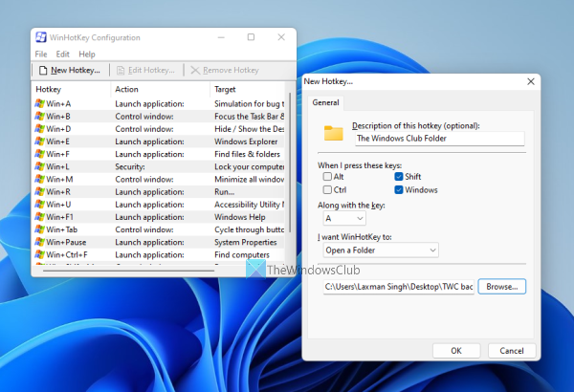
Task: Open the 'Along with the key' dropdown
Action: pos(345,219)
